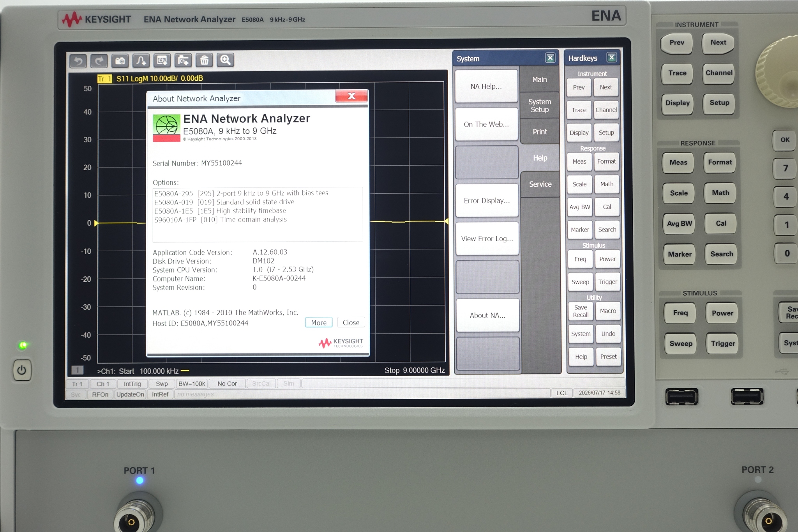Click on-screen Trigger hardkey
Image resolution: width=798 pixels, height=532 pixels.
point(608,282)
